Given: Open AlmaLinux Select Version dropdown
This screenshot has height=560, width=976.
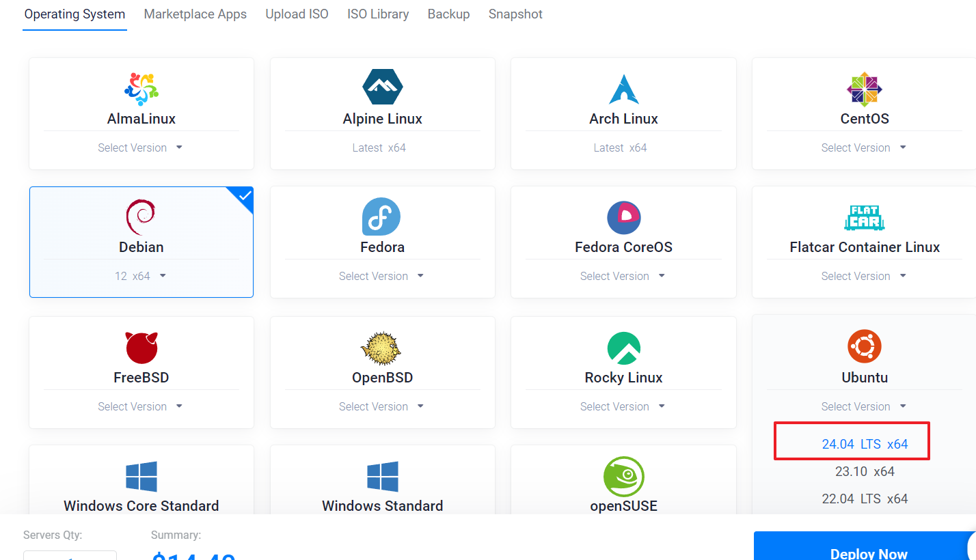Looking at the screenshot, I should tap(141, 148).
